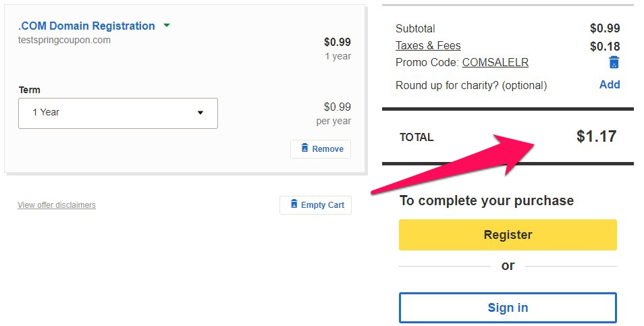Click the COMSALELR promo code link
The width and height of the screenshot is (644, 326).
point(495,62)
